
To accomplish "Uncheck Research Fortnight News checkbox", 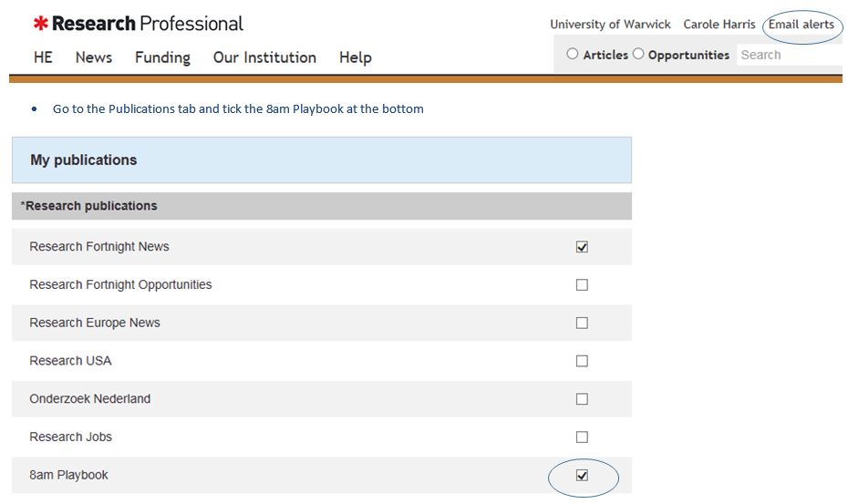I will 582,247.
